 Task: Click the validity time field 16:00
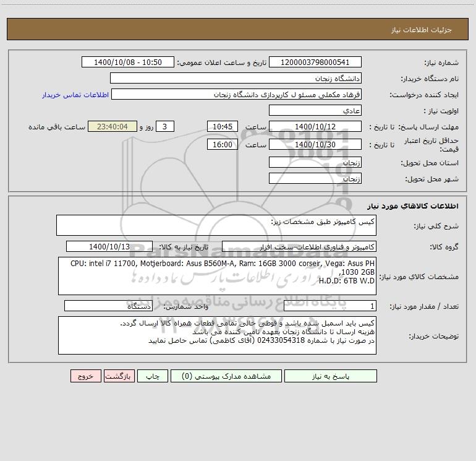(223, 144)
